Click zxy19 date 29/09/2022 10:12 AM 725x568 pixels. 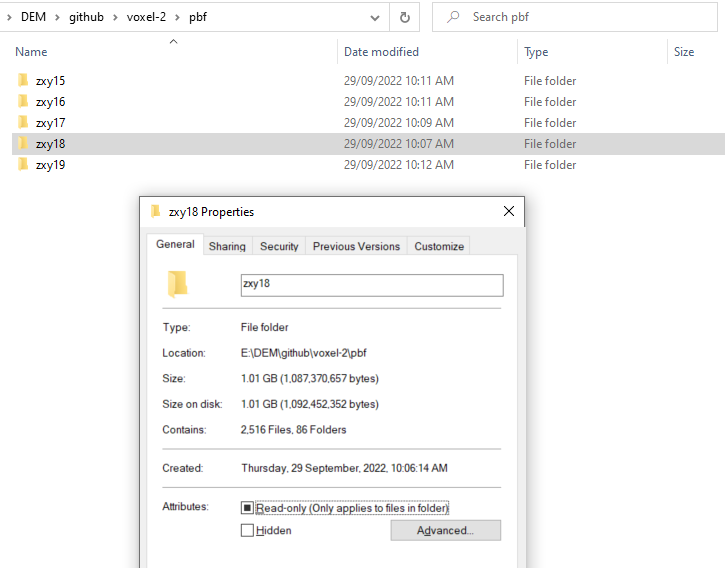point(399,165)
